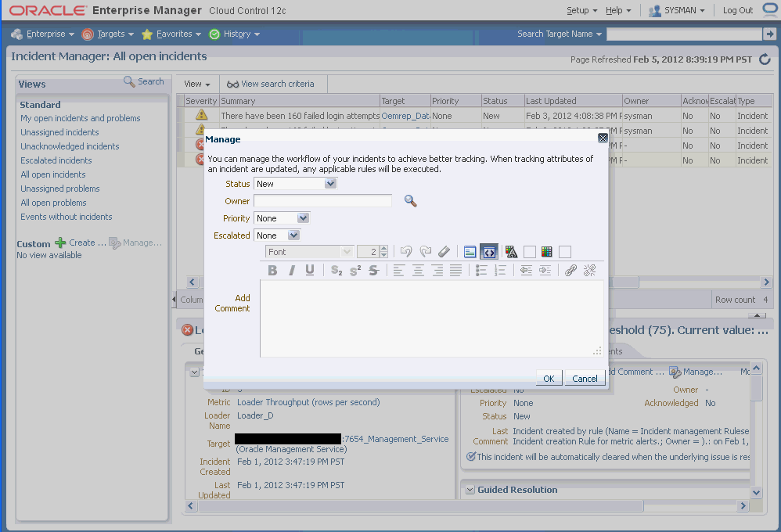Clear formatting with eraser icon
781x532 pixels.
(x=444, y=252)
